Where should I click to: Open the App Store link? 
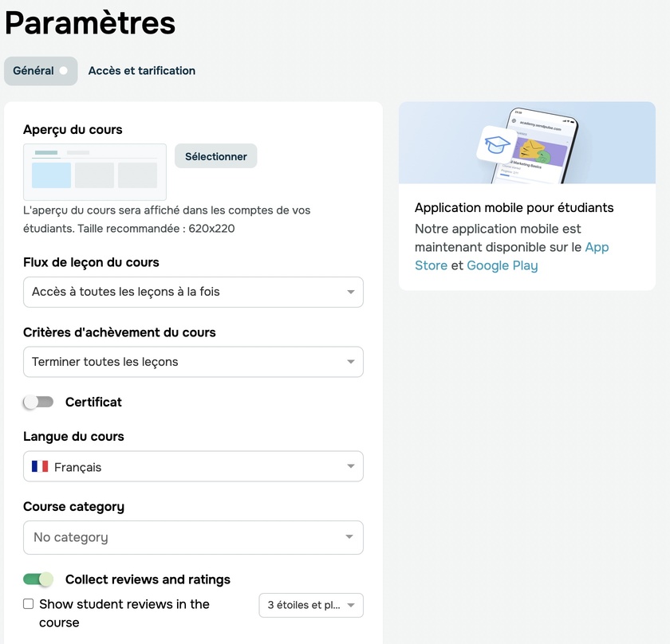[x=598, y=247]
